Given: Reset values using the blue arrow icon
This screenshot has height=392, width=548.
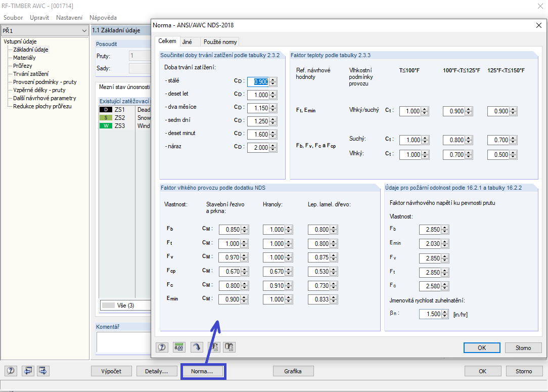Looking at the screenshot, I should click(197, 347).
